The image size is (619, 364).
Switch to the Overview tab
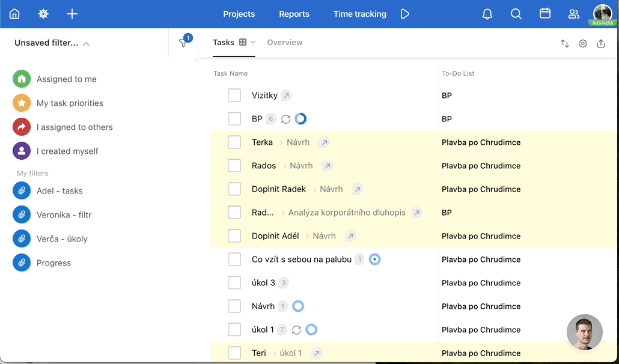coord(285,42)
